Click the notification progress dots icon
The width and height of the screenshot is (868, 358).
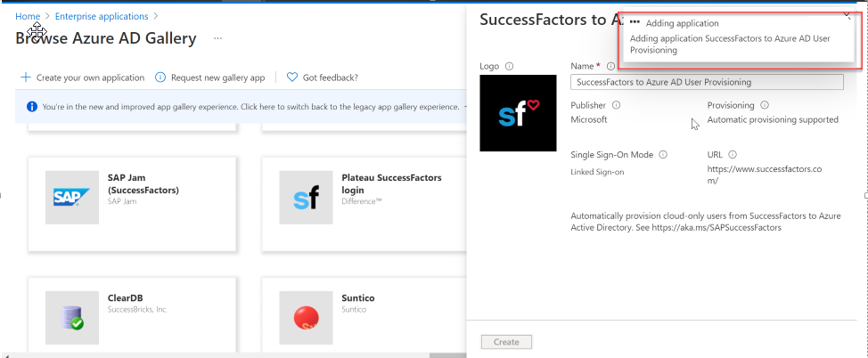pyautogui.click(x=635, y=23)
